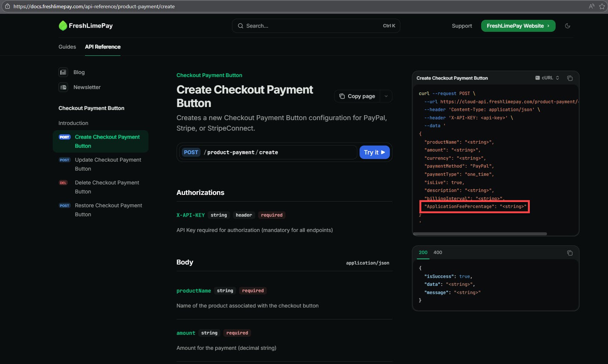Click the Copy page button
Image resolution: width=608 pixels, height=364 pixels.
click(357, 96)
